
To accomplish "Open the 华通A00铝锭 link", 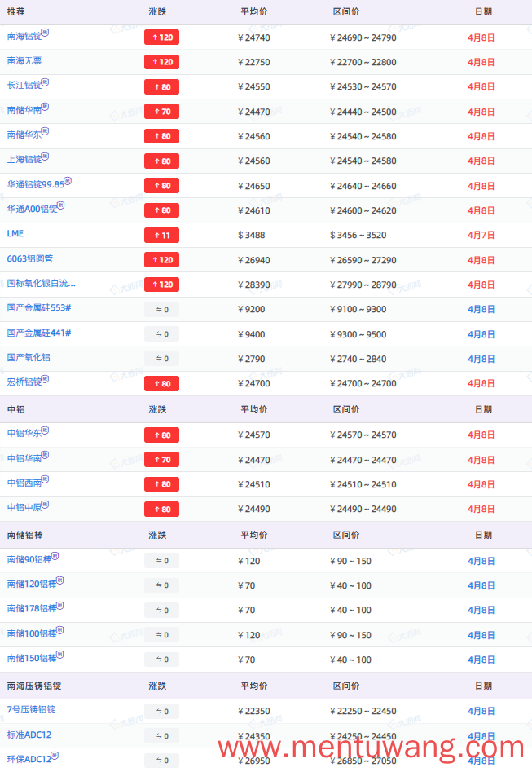I will [32, 210].
